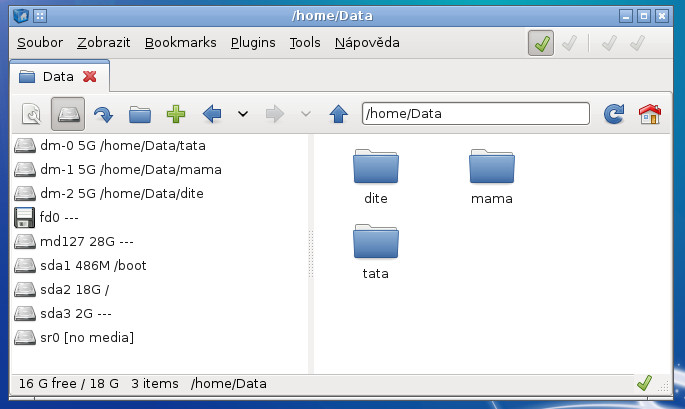Select the sda1 486M /boot device
685x409 pixels.
pos(159,265)
